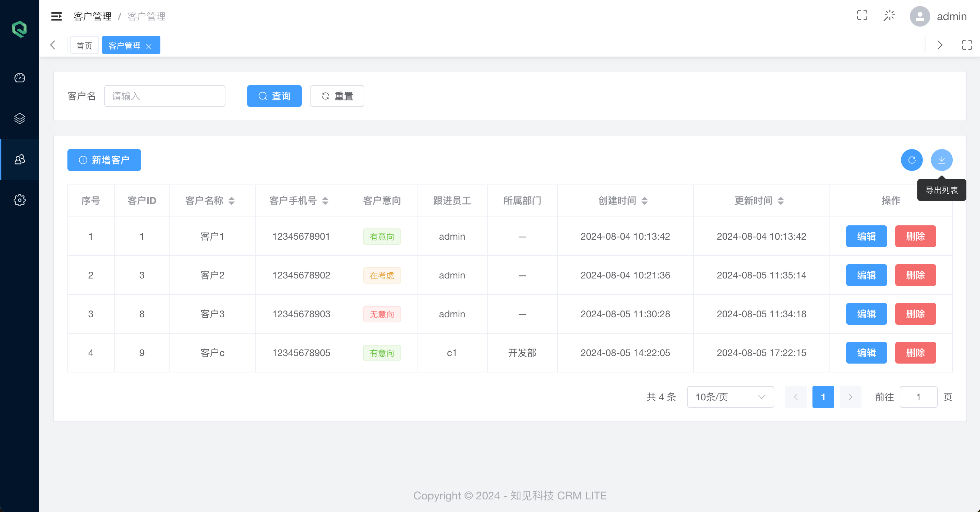Click the 客户意向 column header

382,201
